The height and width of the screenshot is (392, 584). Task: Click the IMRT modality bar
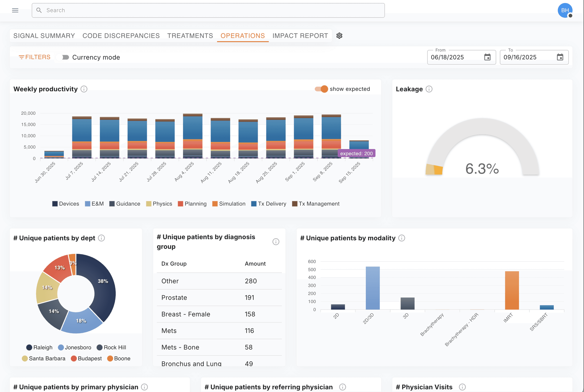pyautogui.click(x=512, y=291)
